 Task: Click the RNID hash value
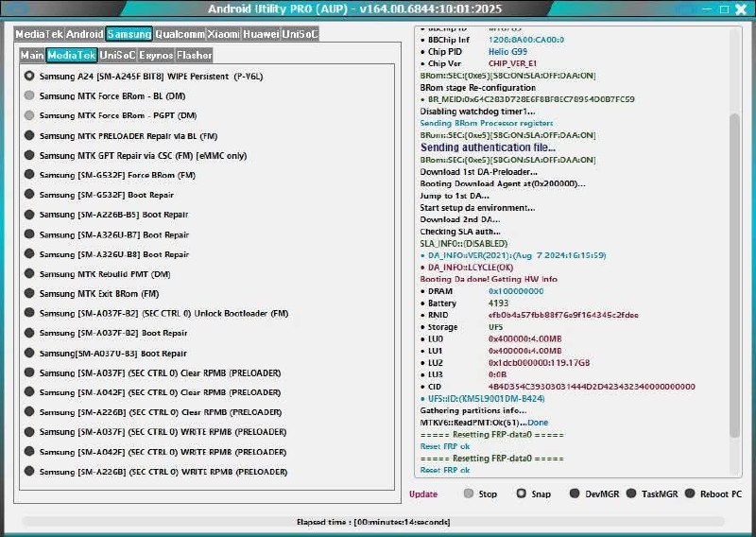pyautogui.click(x=563, y=315)
